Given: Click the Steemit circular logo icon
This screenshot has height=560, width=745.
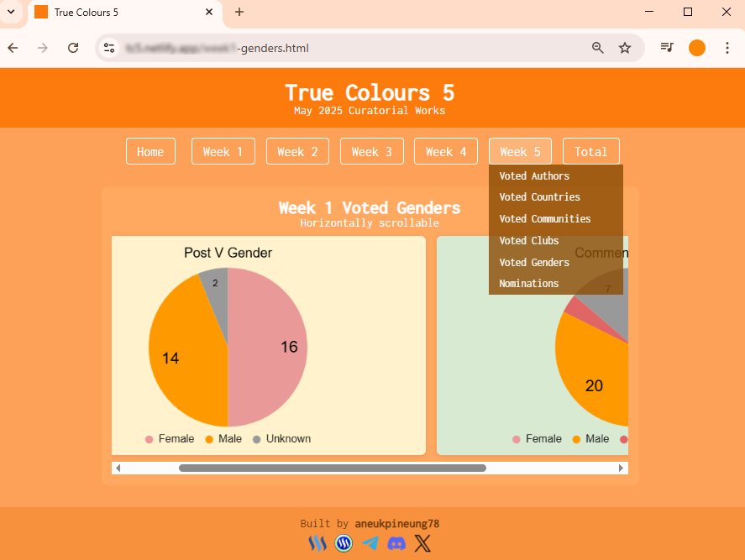Looking at the screenshot, I should 344,543.
